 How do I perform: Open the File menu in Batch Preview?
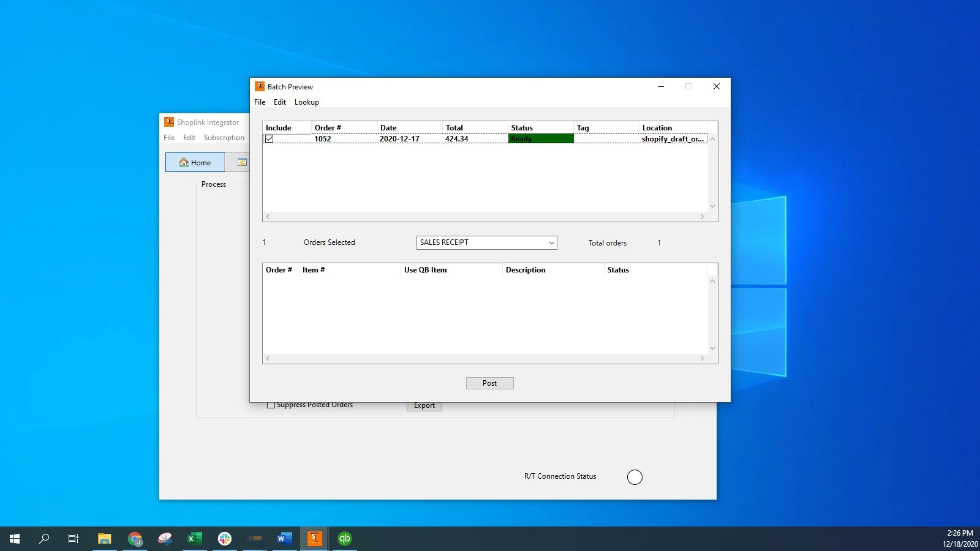pos(260,102)
